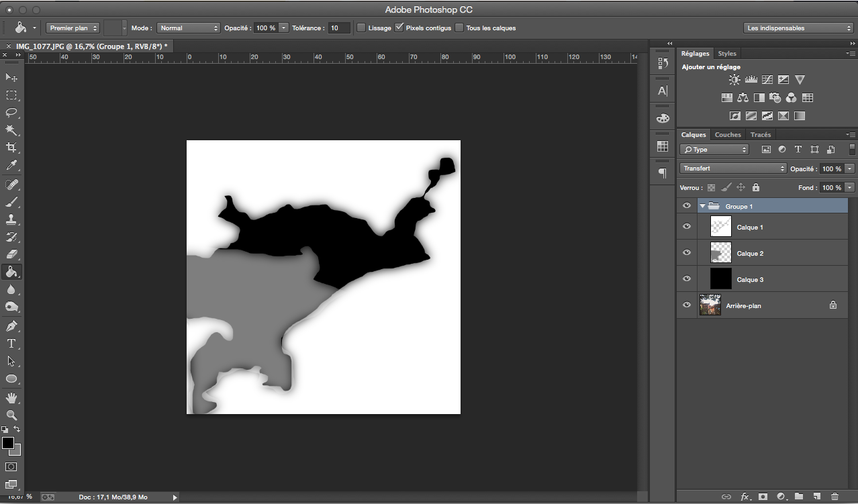Image resolution: width=858 pixels, height=504 pixels.
Task: Hide the Calque 2 layer
Action: 686,253
